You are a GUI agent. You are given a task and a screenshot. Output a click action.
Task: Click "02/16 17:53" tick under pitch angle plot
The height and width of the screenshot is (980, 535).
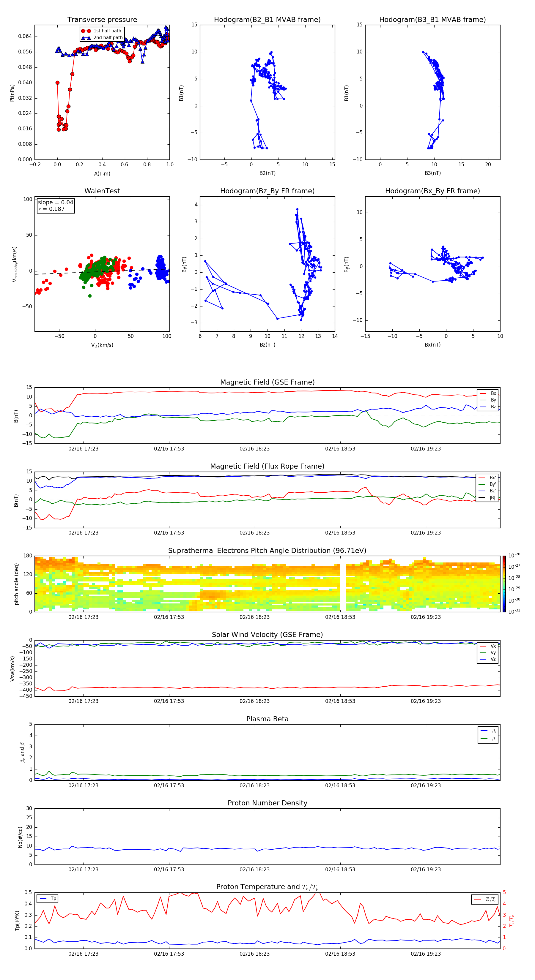tap(169, 617)
